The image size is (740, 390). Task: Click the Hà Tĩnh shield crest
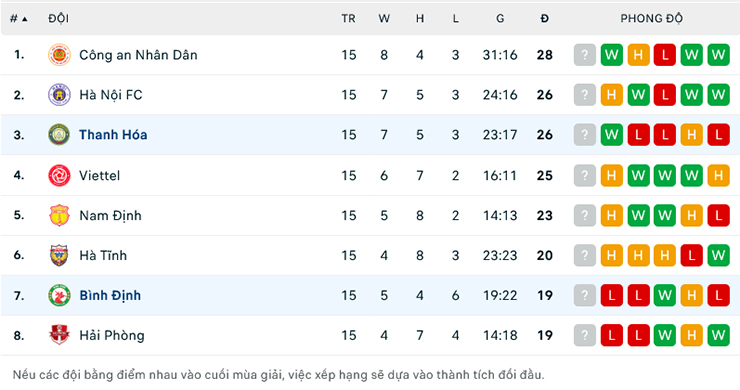click(x=59, y=255)
